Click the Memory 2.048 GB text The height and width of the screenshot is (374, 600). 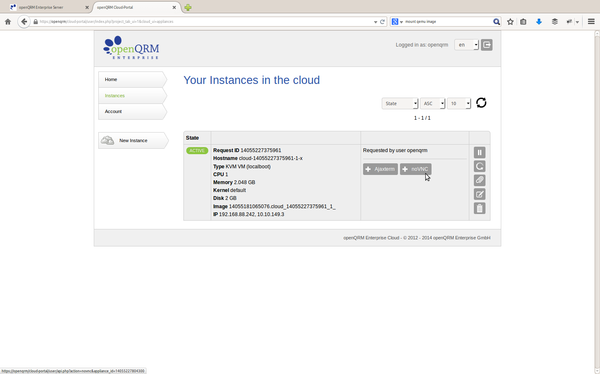234,182
